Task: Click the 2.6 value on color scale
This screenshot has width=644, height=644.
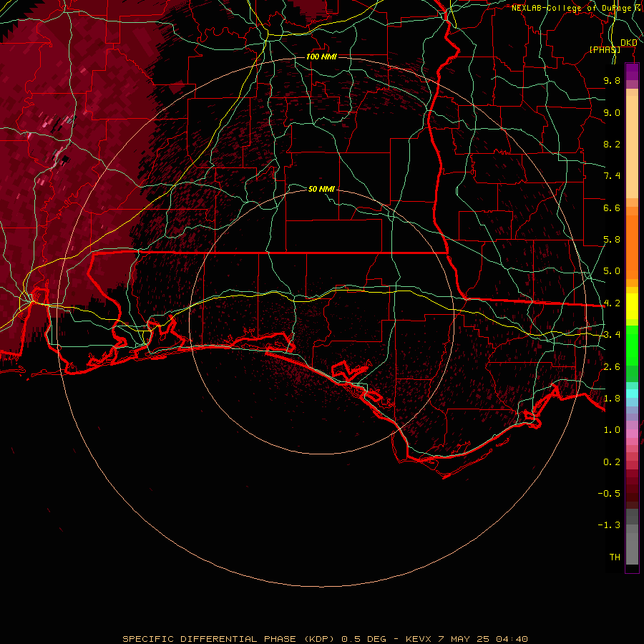Action: [x=612, y=367]
